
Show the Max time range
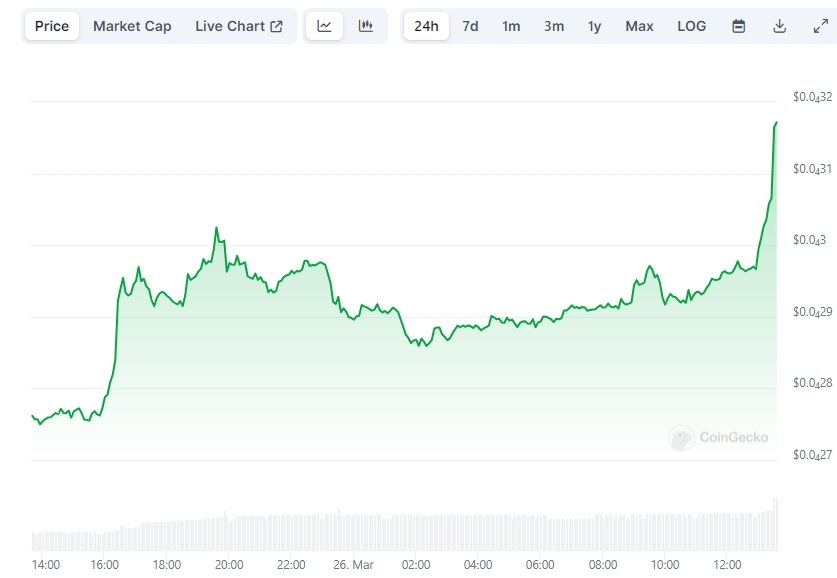[639, 26]
